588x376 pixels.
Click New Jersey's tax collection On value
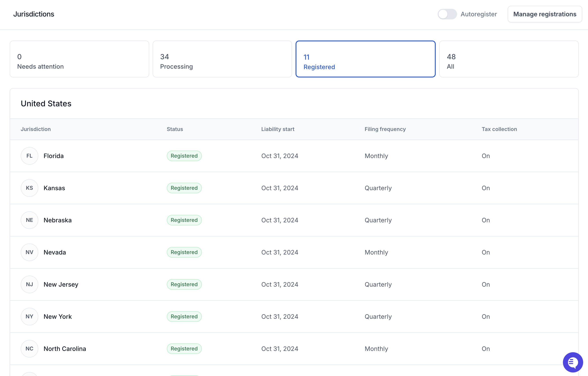pos(486,284)
